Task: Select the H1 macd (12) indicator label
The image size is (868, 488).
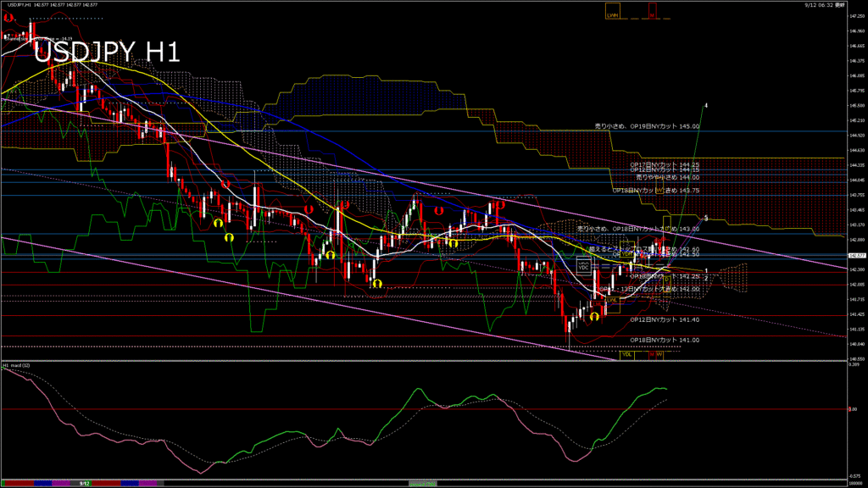Action: 17,365
